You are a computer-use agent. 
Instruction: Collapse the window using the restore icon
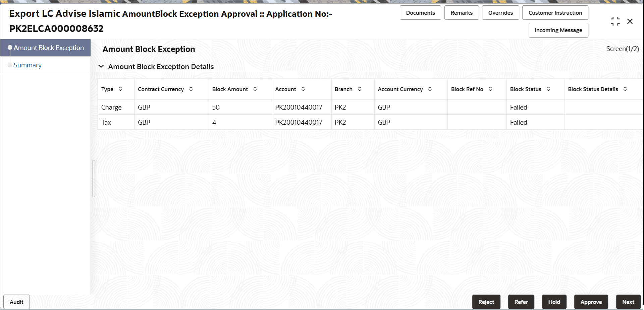[615, 21]
